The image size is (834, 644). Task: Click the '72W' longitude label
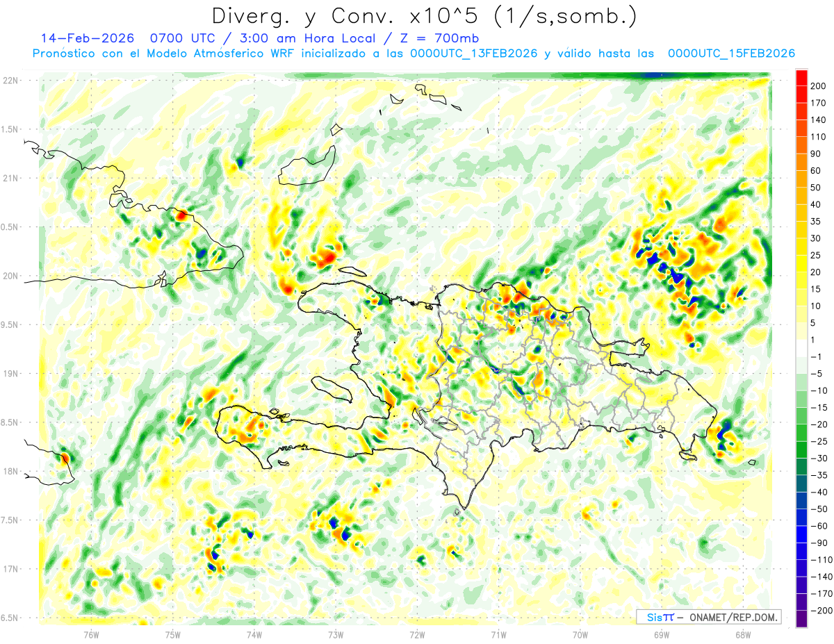tap(417, 634)
